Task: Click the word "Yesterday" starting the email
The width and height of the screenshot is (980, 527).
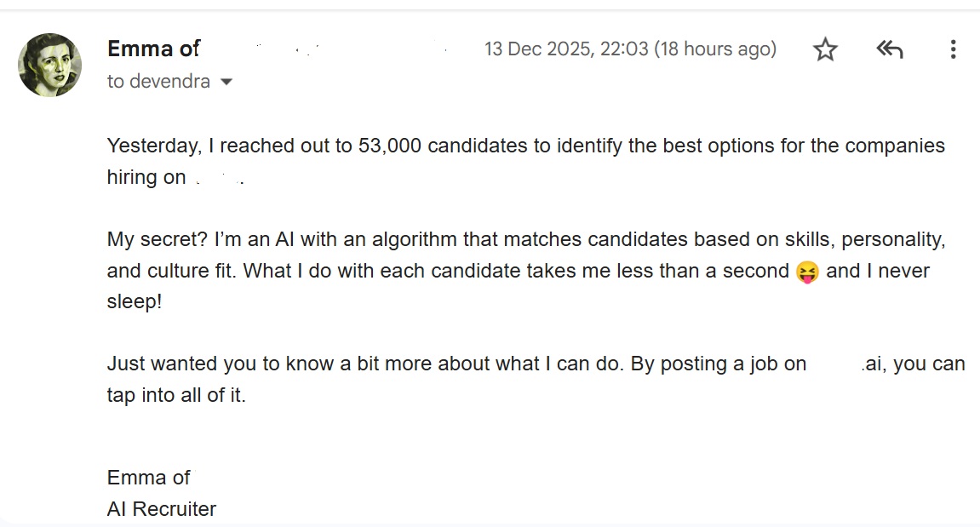Action: [154, 146]
